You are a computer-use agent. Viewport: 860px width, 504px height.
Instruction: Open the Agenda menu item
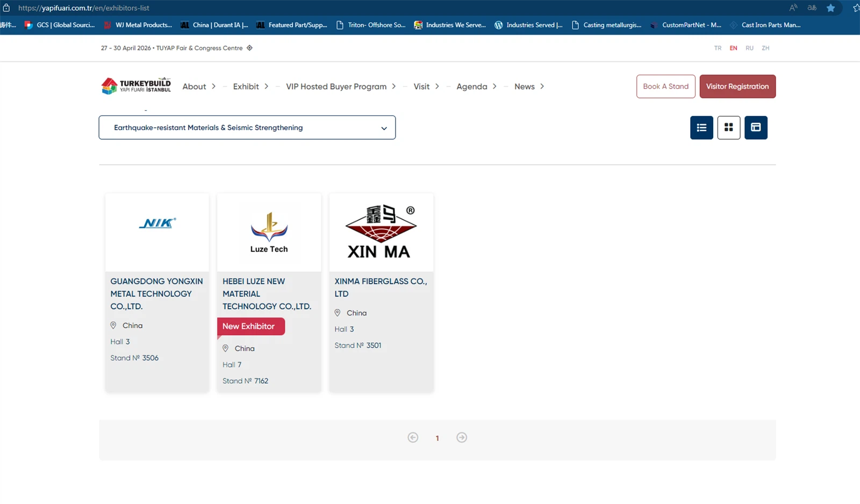(471, 87)
